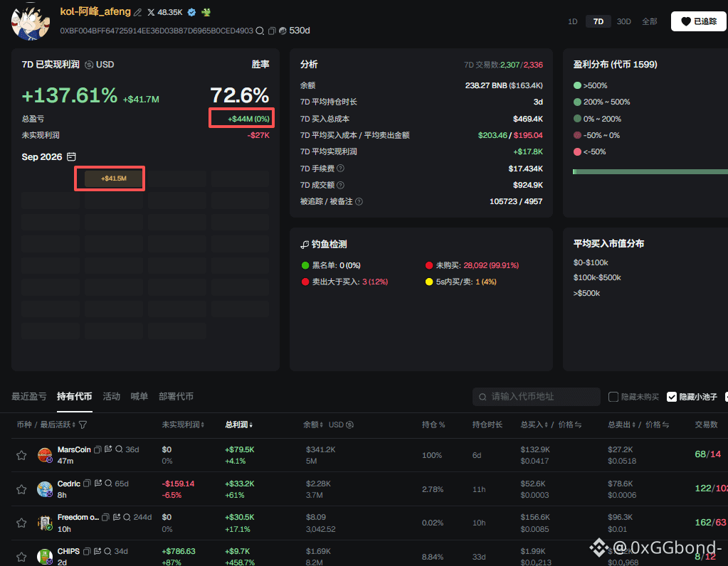Screen dimensions: 728x566
Task: Open the Sep 2026 calendar icon
Action: (71, 157)
